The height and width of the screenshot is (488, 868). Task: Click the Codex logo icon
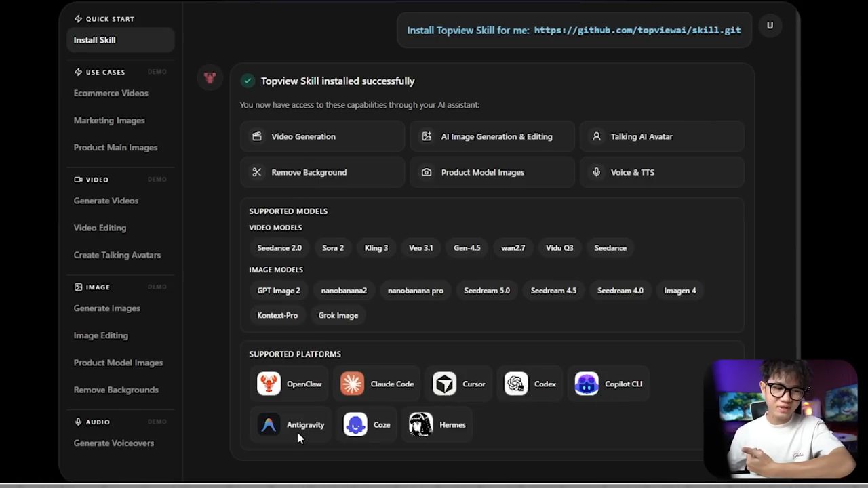point(516,384)
